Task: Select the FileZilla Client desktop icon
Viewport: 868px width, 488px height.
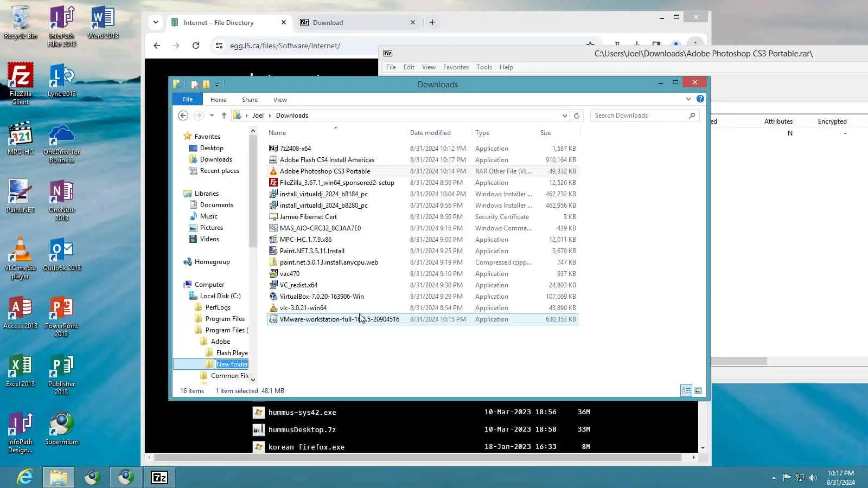Action: (21, 84)
